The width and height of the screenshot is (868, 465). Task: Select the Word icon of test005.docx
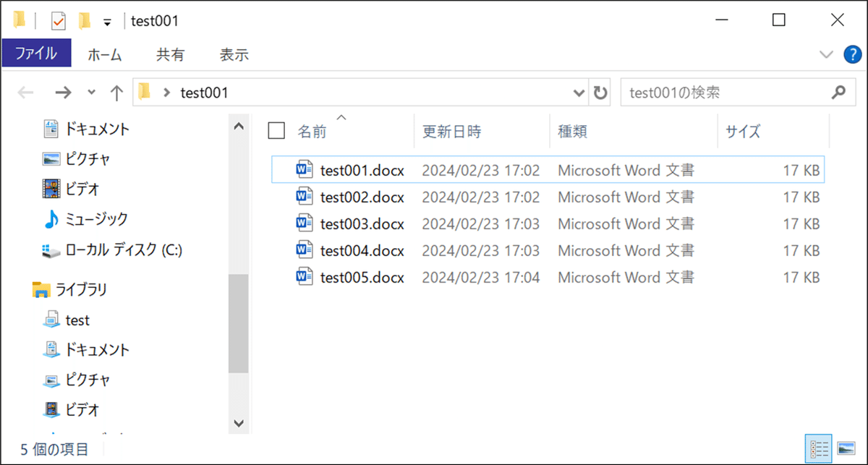[305, 277]
